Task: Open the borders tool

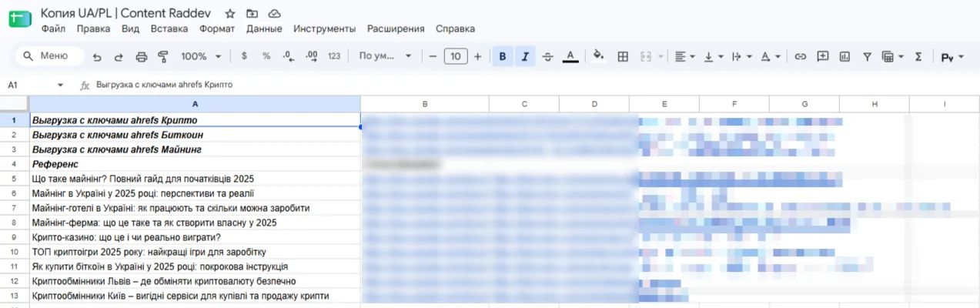Action: pyautogui.click(x=624, y=56)
